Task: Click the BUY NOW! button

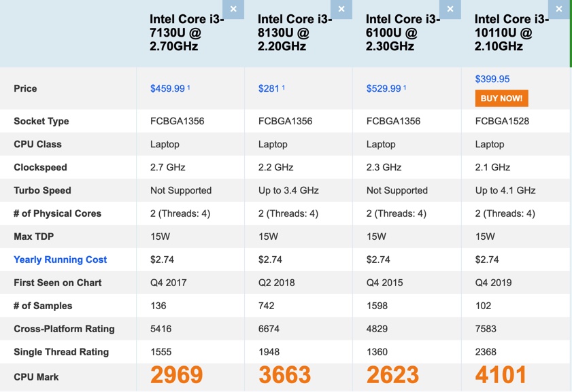Action: tap(501, 99)
